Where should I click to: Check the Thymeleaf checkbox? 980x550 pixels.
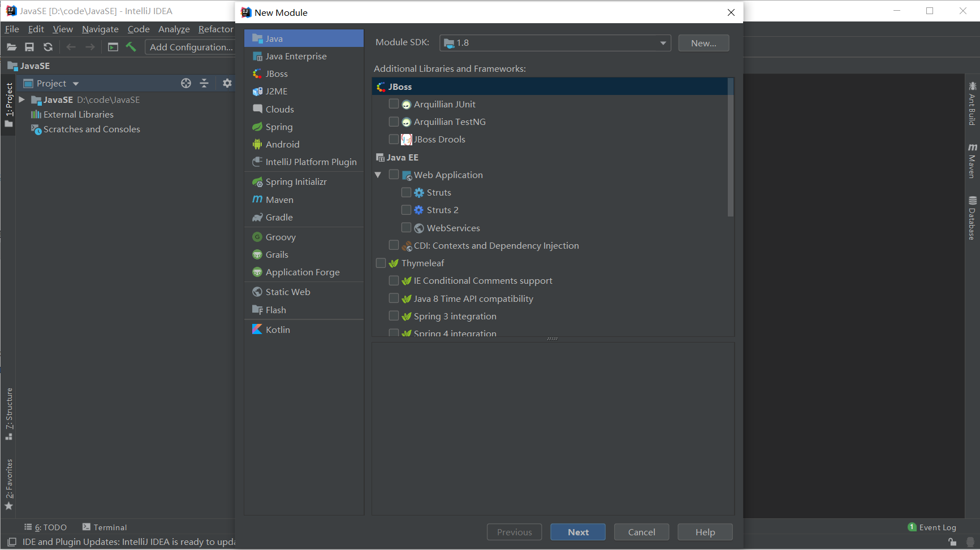point(381,263)
